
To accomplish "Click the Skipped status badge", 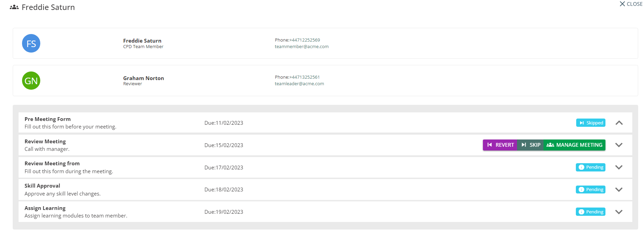I will coord(591,123).
